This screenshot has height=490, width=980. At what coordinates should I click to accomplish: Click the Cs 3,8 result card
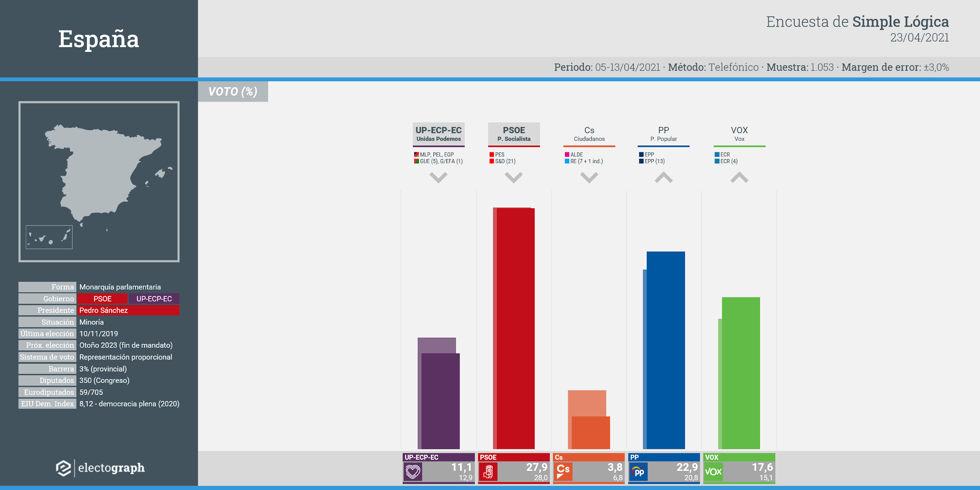588,468
